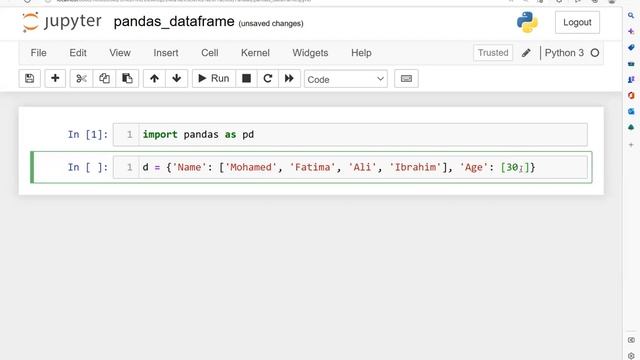Click the Jupyter logo
This screenshot has height=360, width=640.
(x=62, y=22)
